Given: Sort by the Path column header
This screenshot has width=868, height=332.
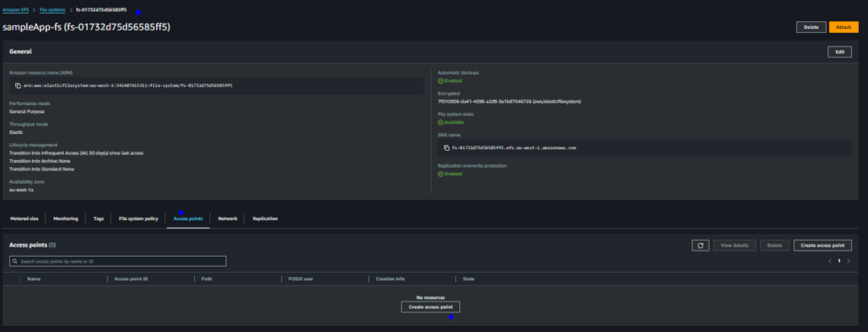Looking at the screenshot, I should pyautogui.click(x=207, y=279).
